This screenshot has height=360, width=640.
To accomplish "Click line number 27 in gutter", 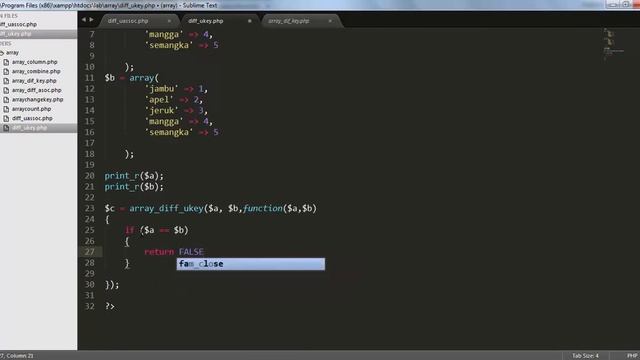I will [x=89, y=252].
